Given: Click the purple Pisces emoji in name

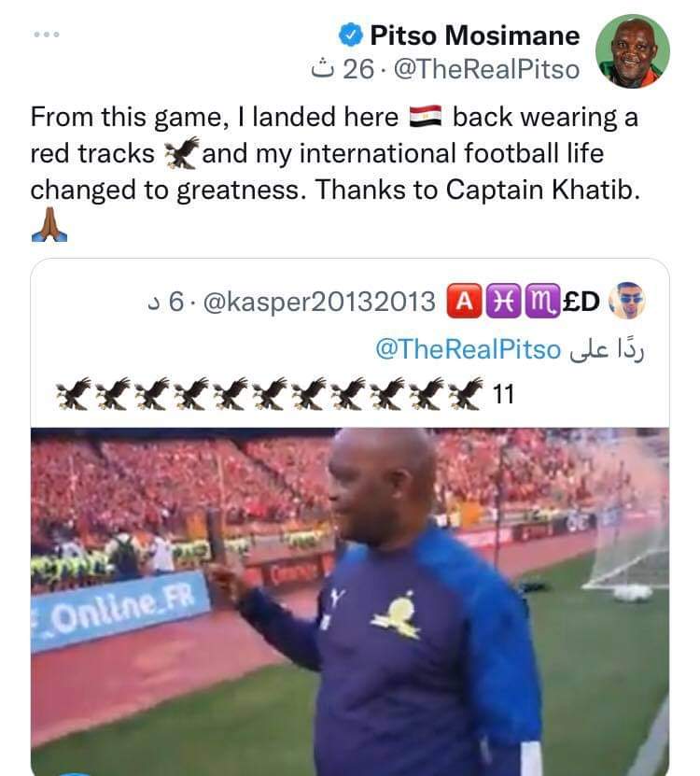Looking at the screenshot, I should 503,301.
